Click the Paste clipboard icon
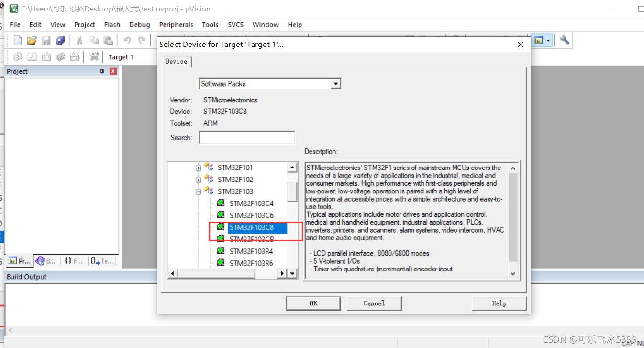The width and height of the screenshot is (644, 348). [x=109, y=41]
